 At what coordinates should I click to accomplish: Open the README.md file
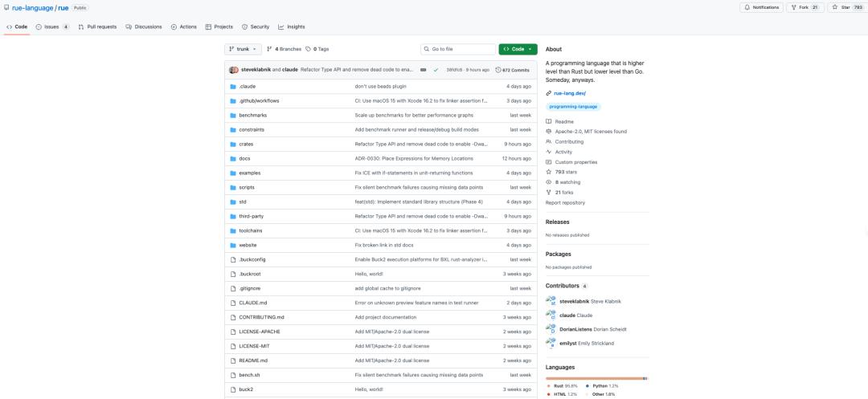tap(253, 360)
